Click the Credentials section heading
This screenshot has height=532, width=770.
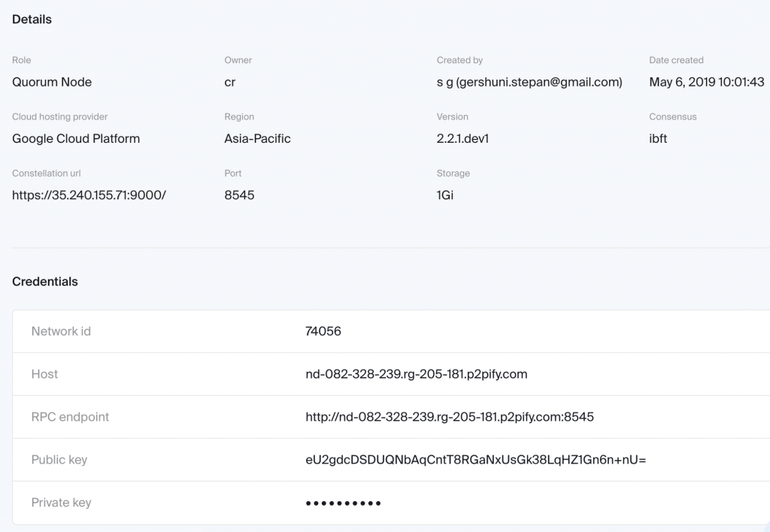point(45,282)
